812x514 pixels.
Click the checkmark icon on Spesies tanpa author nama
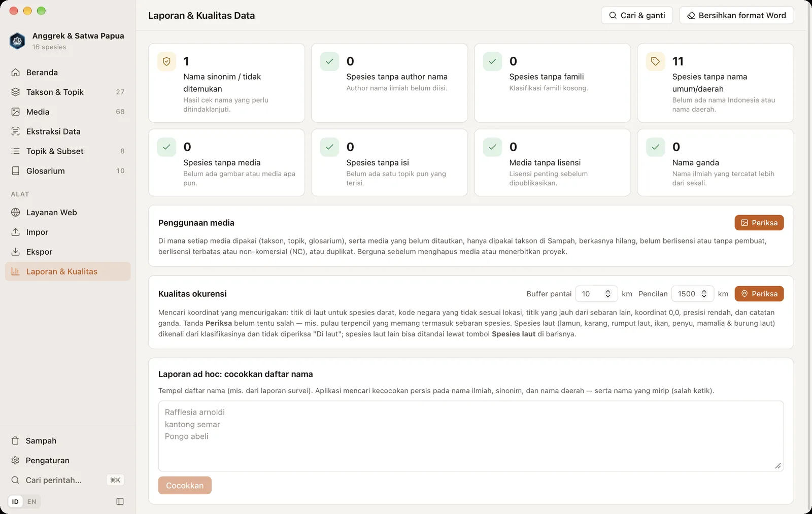click(329, 61)
